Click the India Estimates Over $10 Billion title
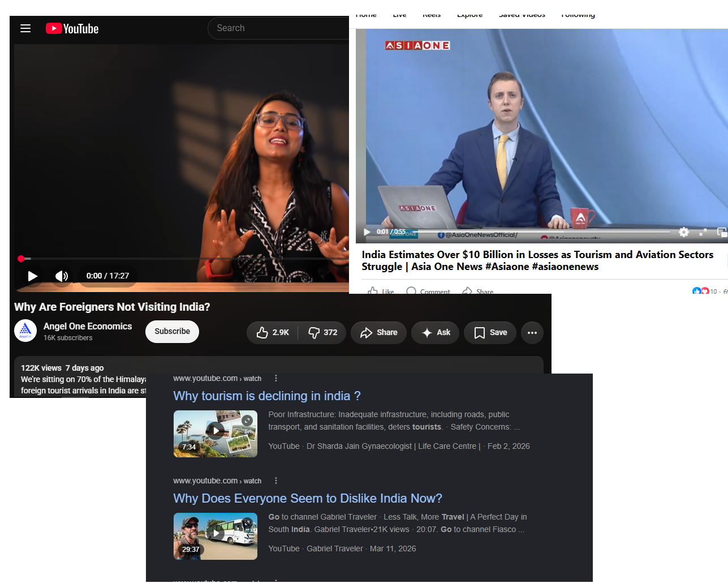Image resolution: width=728 pixels, height=583 pixels. (537, 260)
